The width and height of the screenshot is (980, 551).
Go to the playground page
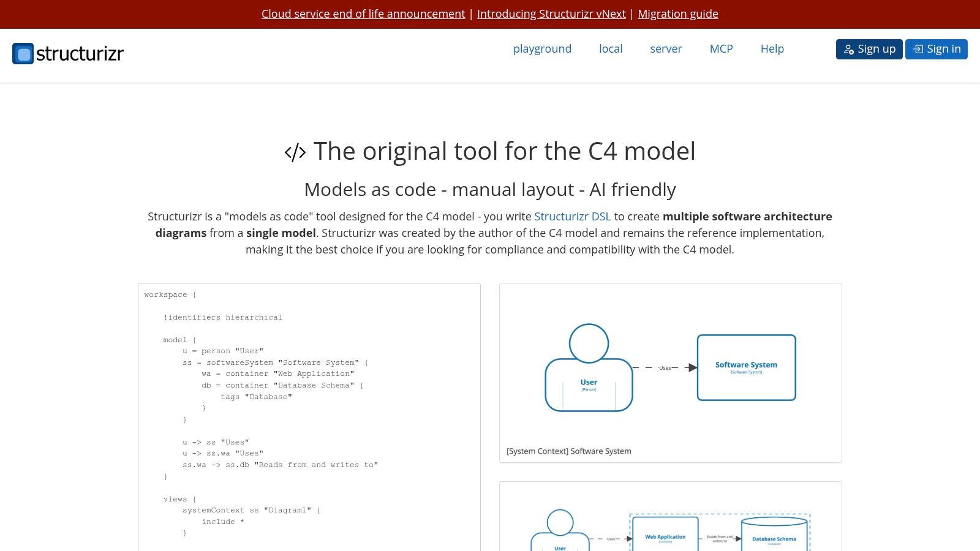coord(542,49)
